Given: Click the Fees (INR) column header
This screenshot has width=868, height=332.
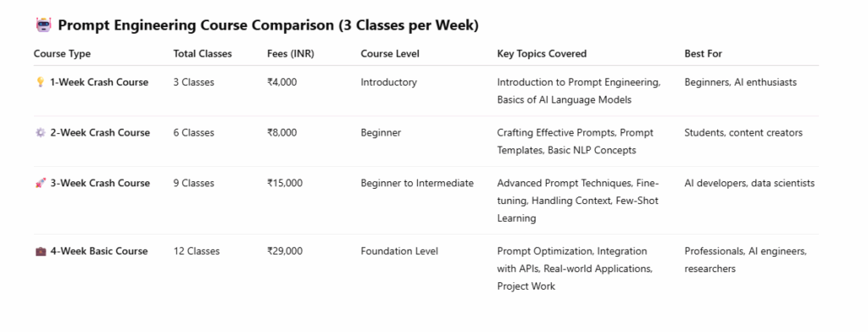Looking at the screenshot, I should [x=291, y=54].
